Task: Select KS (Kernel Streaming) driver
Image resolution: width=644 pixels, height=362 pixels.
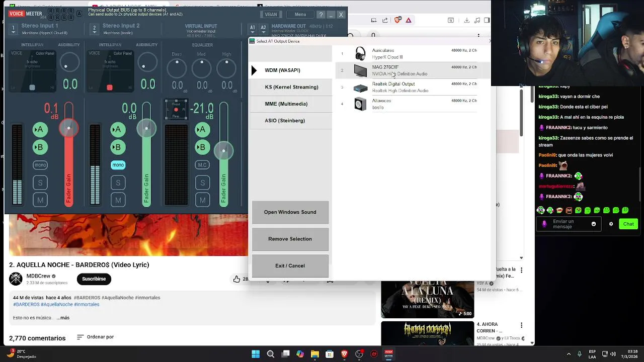Action: (290, 87)
